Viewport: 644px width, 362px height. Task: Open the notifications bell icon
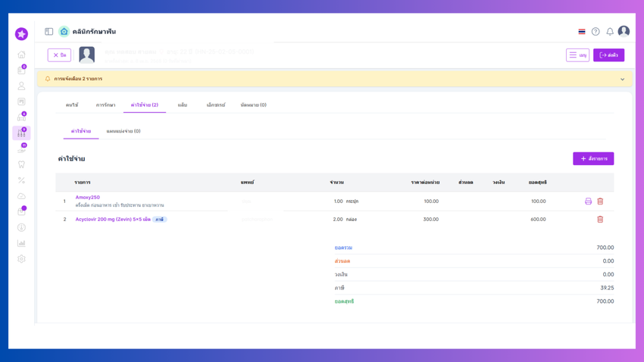(x=610, y=32)
